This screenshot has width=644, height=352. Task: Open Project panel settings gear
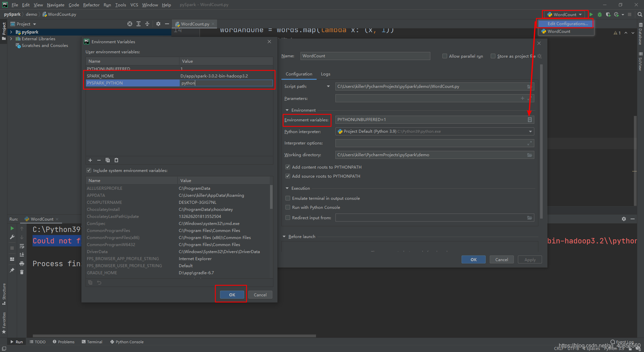point(158,24)
